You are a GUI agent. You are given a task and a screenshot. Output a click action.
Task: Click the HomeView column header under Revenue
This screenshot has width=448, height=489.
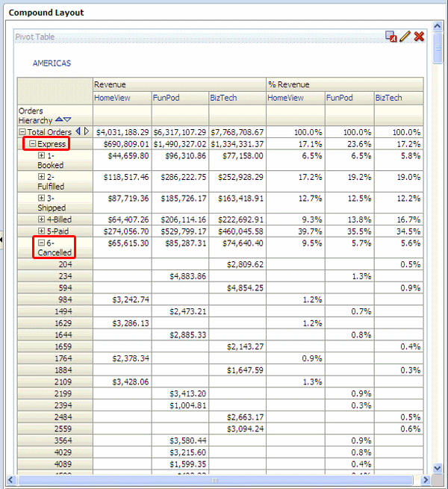[x=112, y=98]
